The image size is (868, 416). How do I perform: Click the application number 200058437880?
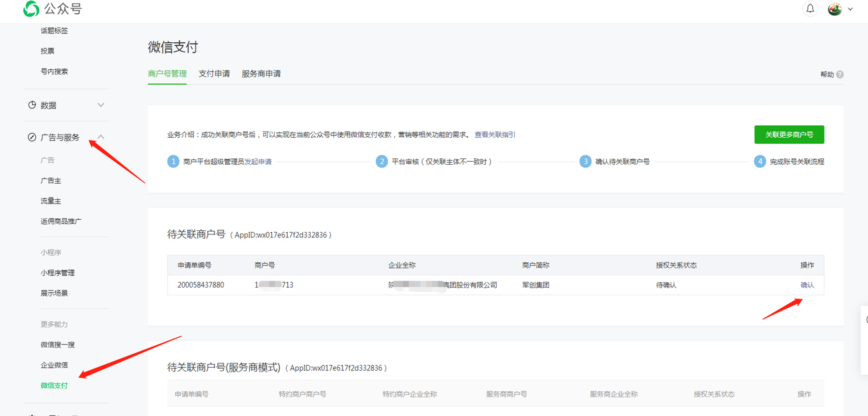click(x=201, y=285)
